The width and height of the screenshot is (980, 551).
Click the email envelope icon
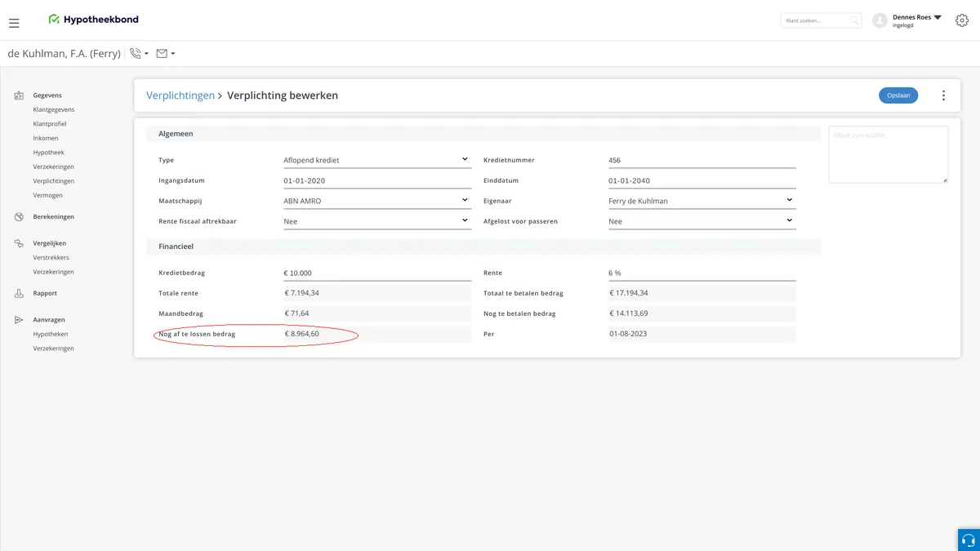click(162, 54)
